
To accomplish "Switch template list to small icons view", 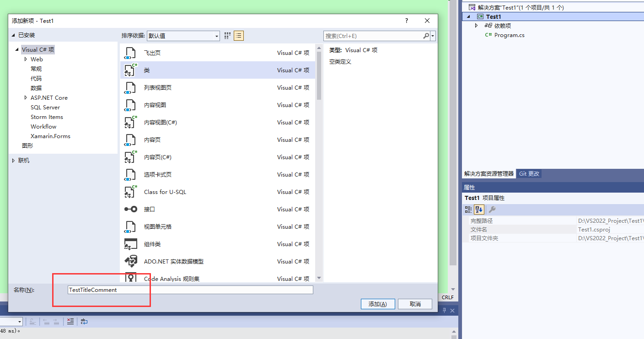I will [227, 36].
